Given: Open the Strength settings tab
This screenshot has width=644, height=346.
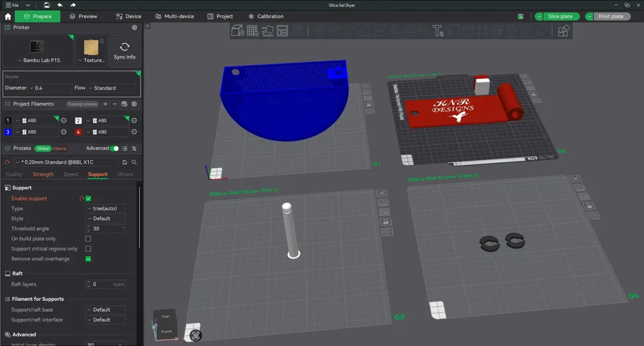Looking at the screenshot, I should point(43,174).
